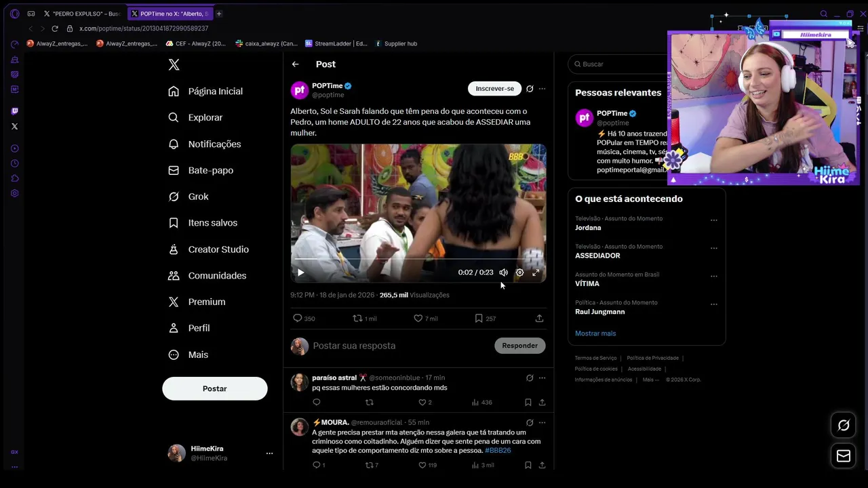Open the #BBB26 hashtag link
This screenshot has height=488, width=868.
[x=498, y=450]
